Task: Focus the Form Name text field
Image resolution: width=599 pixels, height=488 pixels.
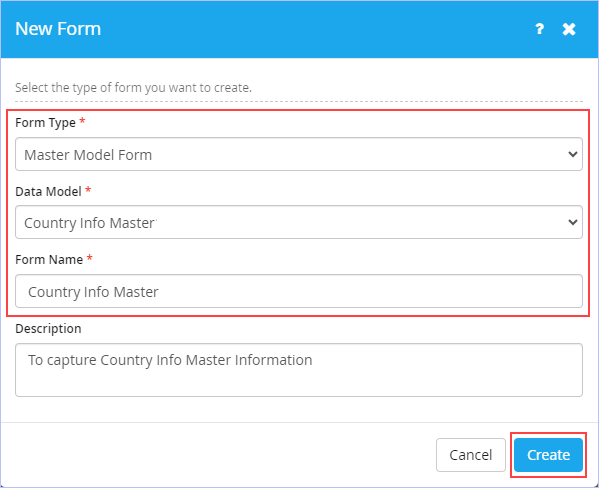Action: coord(299,291)
